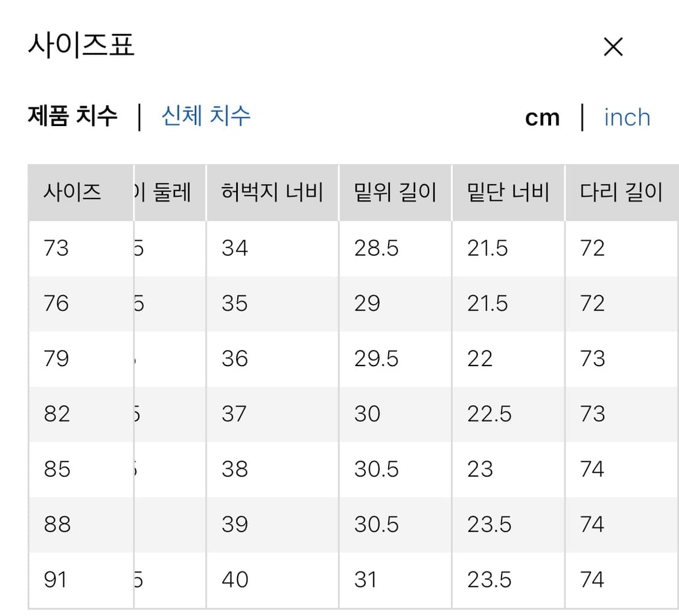Click the 허벅지 너비 column header
The width and height of the screenshot is (679, 616).
272,192
